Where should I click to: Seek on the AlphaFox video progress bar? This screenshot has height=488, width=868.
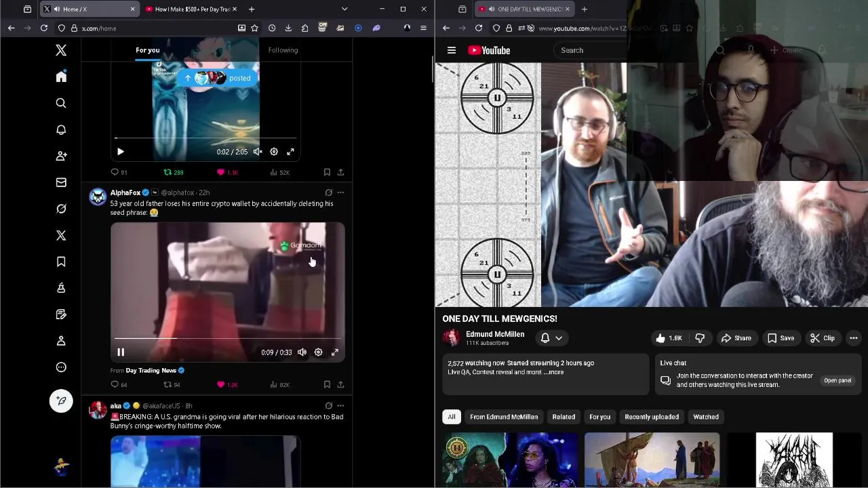click(227, 338)
